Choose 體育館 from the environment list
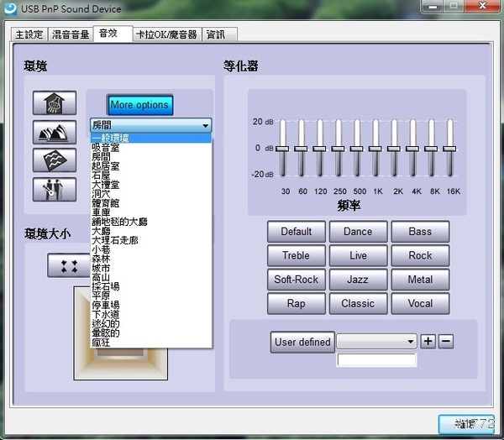504x440 pixels. (x=105, y=202)
